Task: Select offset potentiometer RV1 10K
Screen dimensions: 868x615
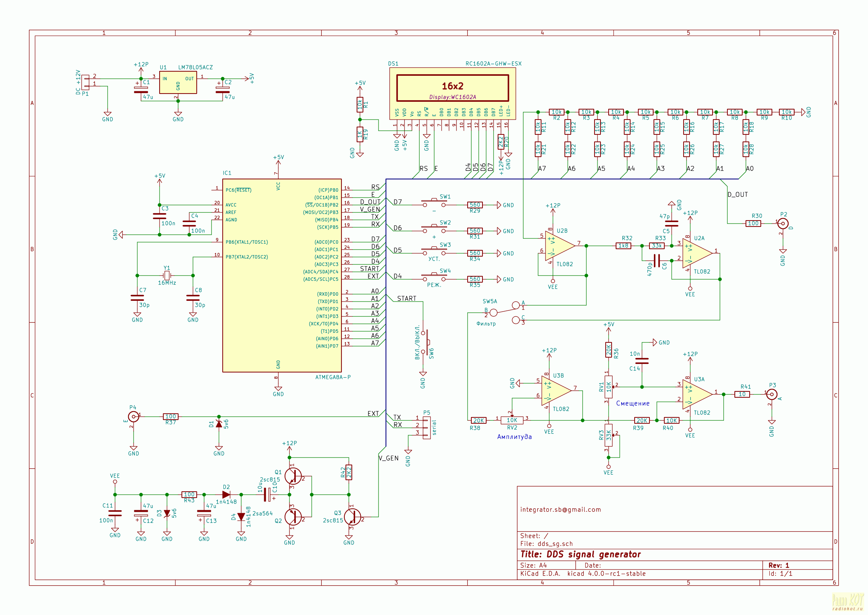Action: [609, 387]
